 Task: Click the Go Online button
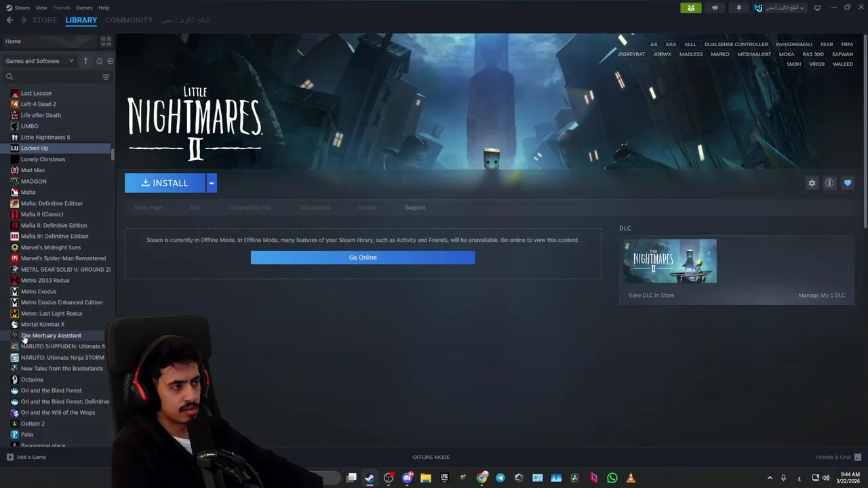click(363, 258)
